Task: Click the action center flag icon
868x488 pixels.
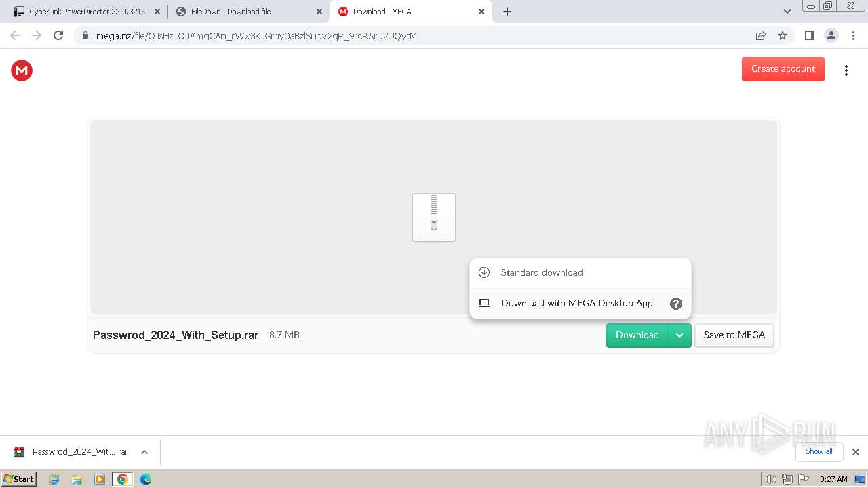Action: click(x=804, y=479)
